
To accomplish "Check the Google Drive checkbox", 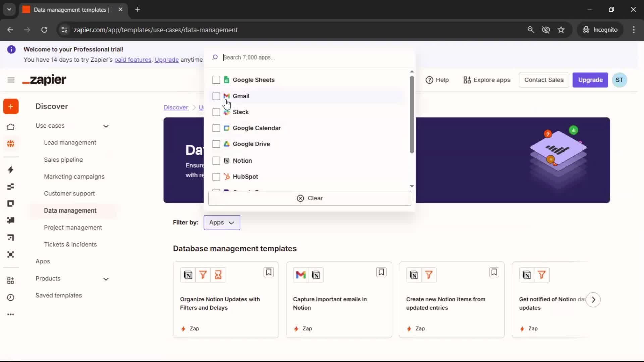I will (216, 144).
